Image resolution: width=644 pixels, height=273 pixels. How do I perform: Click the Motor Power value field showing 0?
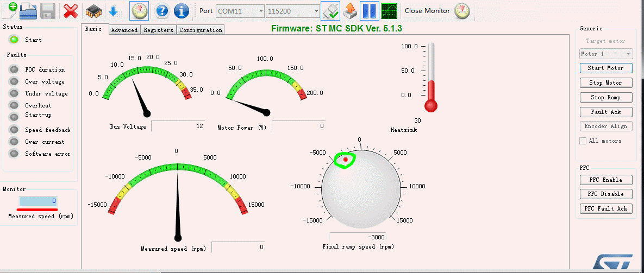[298, 126]
